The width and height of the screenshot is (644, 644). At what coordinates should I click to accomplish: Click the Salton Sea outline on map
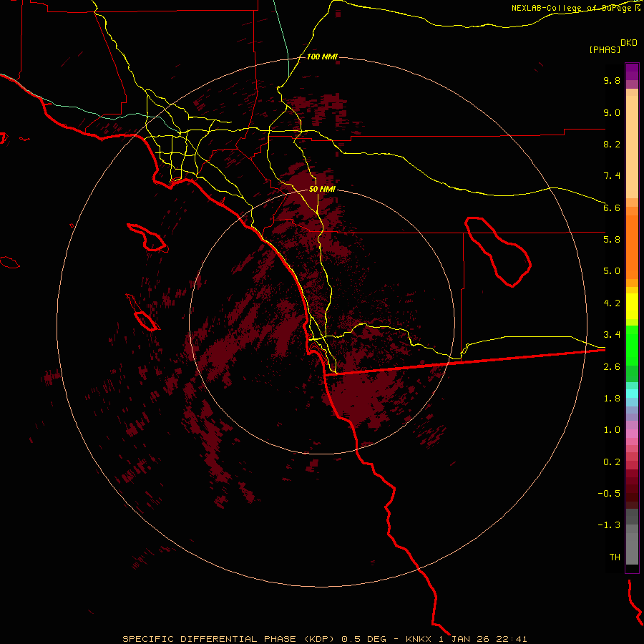[498, 252]
